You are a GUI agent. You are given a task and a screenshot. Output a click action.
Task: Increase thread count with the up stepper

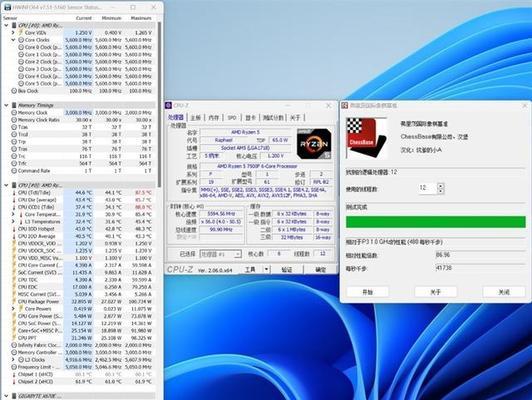(x=440, y=186)
